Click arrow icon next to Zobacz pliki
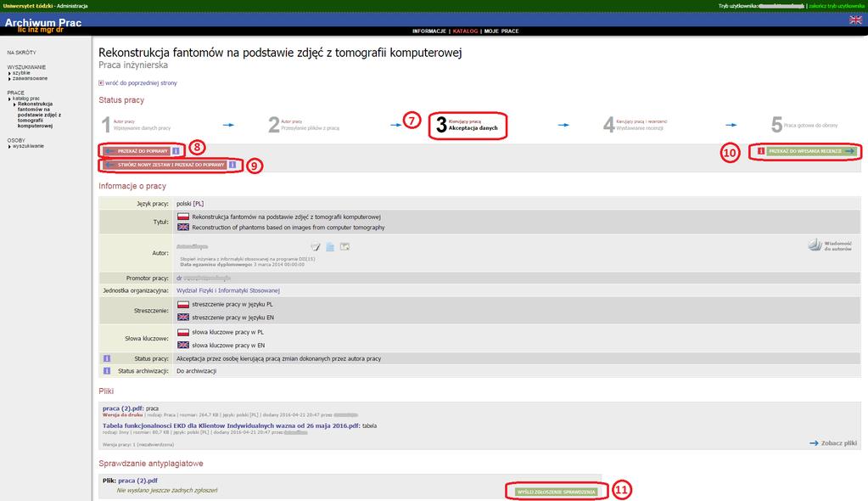The width and height of the screenshot is (868, 501). [814, 443]
